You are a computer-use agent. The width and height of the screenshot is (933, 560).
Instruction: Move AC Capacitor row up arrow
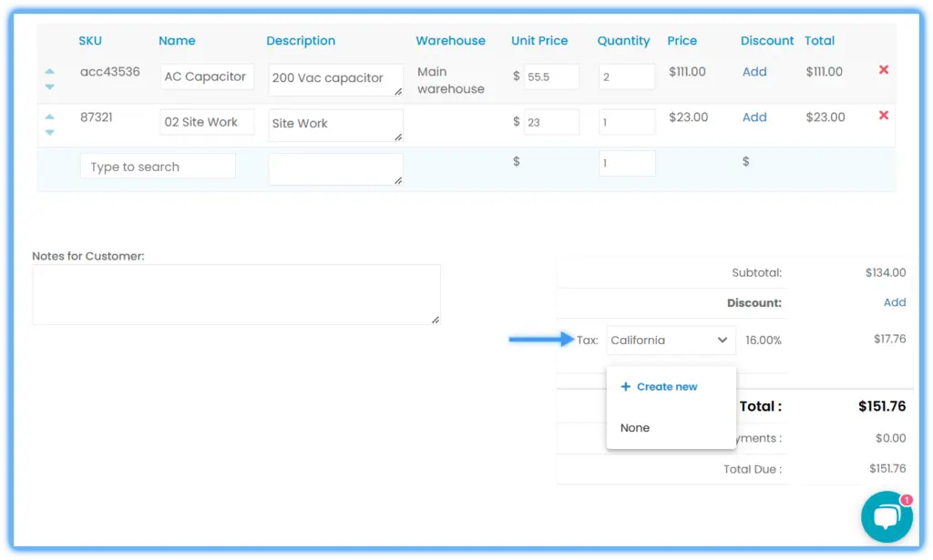pos(50,71)
